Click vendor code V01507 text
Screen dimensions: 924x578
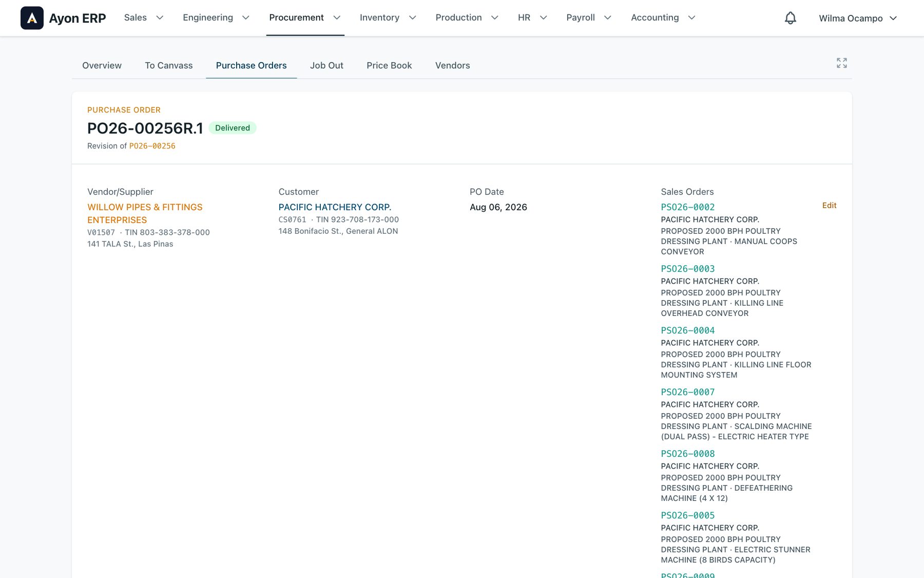tap(101, 232)
